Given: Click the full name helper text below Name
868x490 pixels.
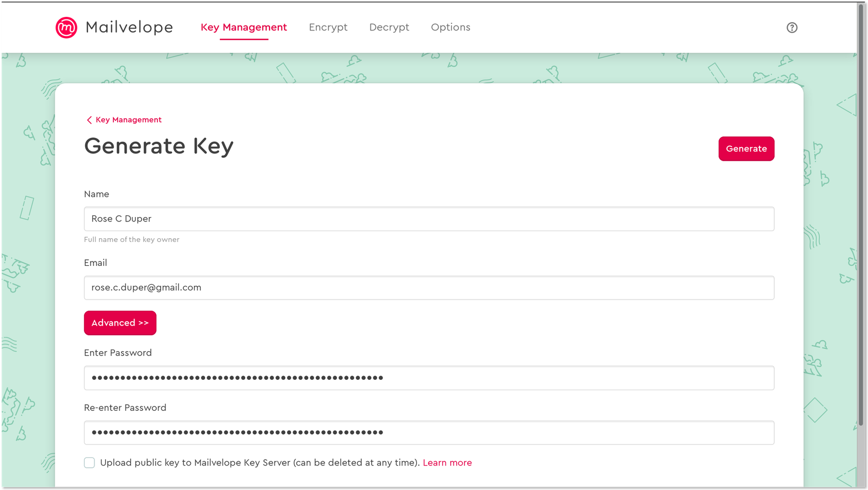Looking at the screenshot, I should click(x=132, y=239).
